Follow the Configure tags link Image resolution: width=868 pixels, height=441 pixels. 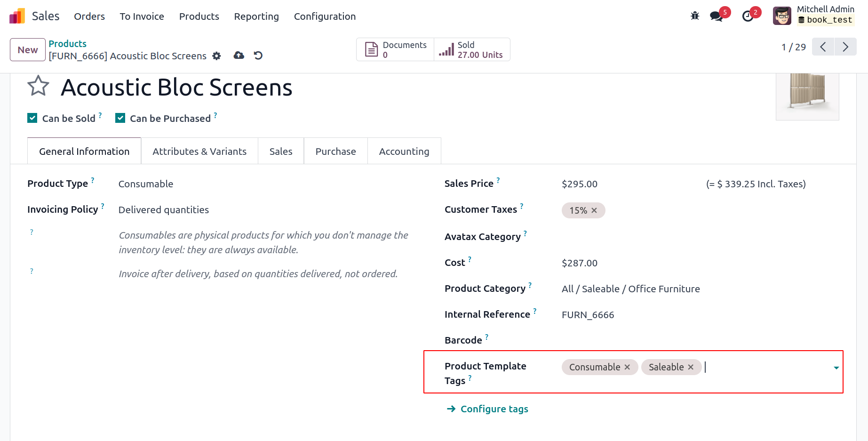(494, 409)
